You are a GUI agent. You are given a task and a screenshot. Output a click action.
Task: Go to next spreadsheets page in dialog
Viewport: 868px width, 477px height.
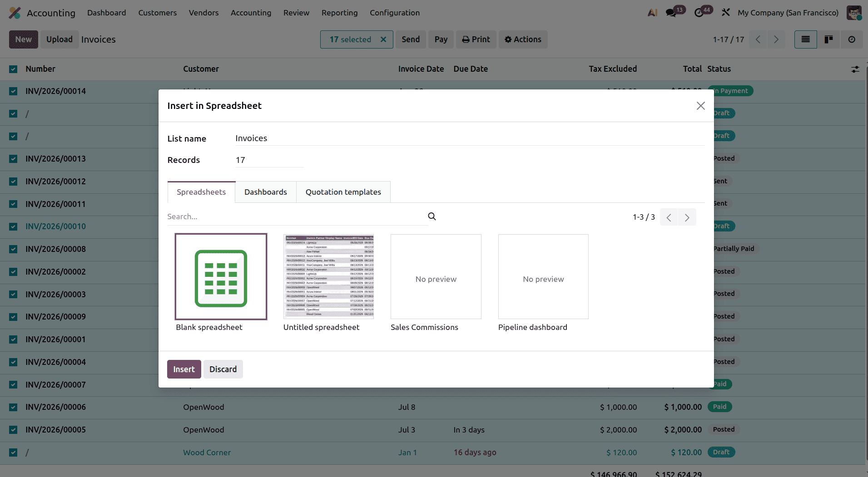(x=687, y=217)
